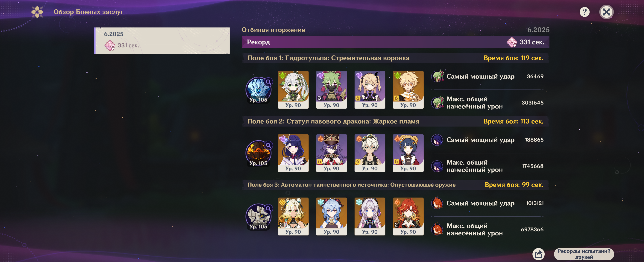Viewport: 644px width, 262px height.
Task: Click the Рекорд 331 сек. purple banner
Action: click(396, 42)
